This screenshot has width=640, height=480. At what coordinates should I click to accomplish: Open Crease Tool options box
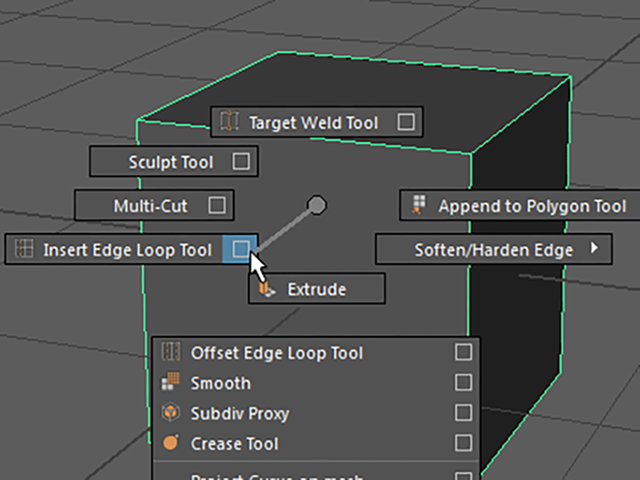(x=463, y=443)
